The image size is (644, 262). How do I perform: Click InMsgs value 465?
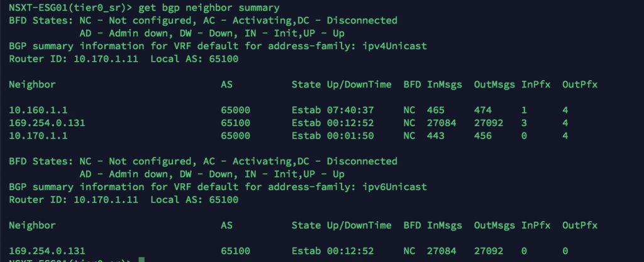tap(435, 110)
